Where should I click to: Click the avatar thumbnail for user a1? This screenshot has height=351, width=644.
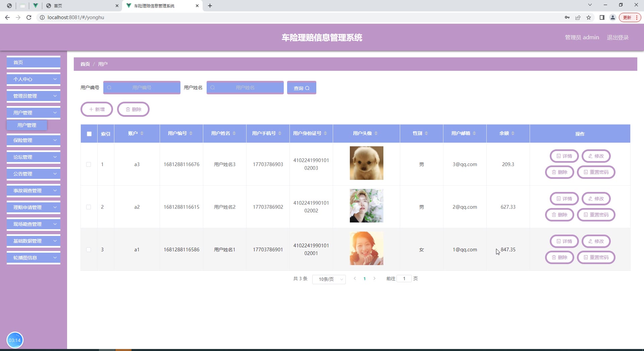[x=366, y=248]
